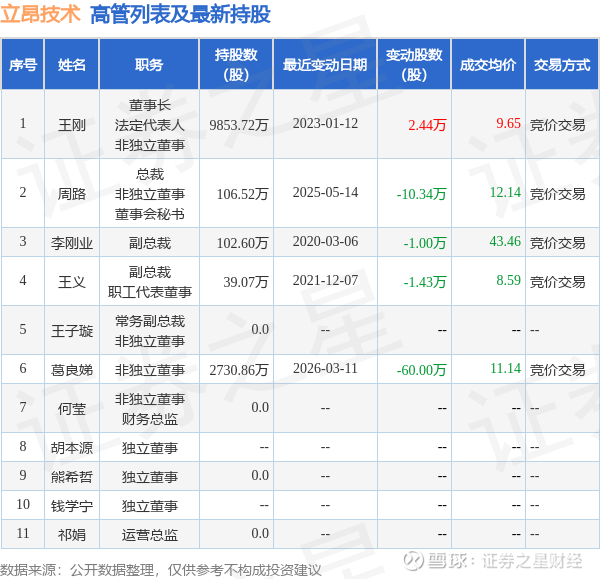Click the 立昂技术 title text

[40, 14]
